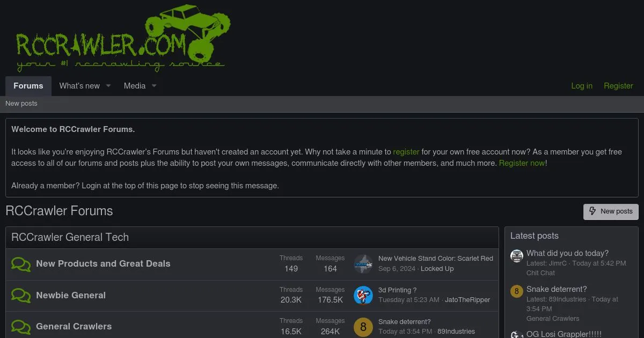The width and height of the screenshot is (644, 338).
Task: Open the RCCrawler General Tech category
Action: pyautogui.click(x=70, y=237)
